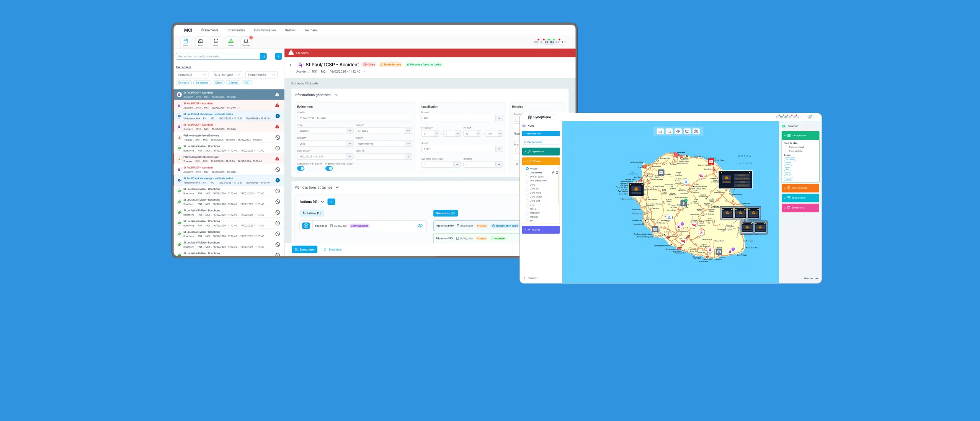Open the Tous les types dropdown
980x421 pixels.
(x=227, y=75)
